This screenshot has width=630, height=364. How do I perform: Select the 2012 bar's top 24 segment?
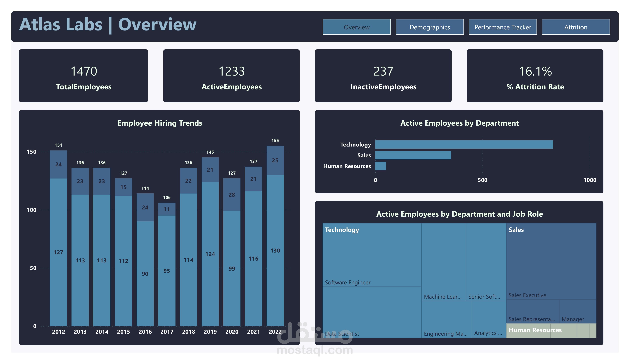point(58,164)
